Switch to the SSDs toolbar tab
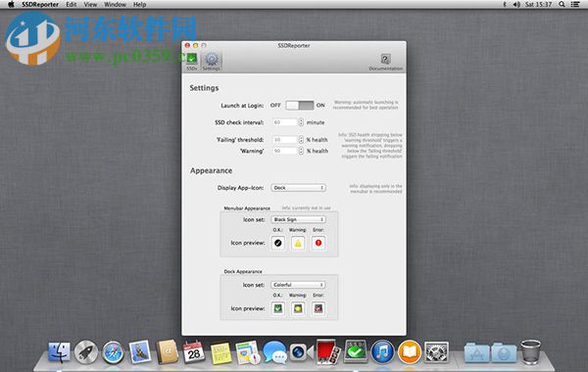Screen dimensions: 588x372 (x=192, y=62)
